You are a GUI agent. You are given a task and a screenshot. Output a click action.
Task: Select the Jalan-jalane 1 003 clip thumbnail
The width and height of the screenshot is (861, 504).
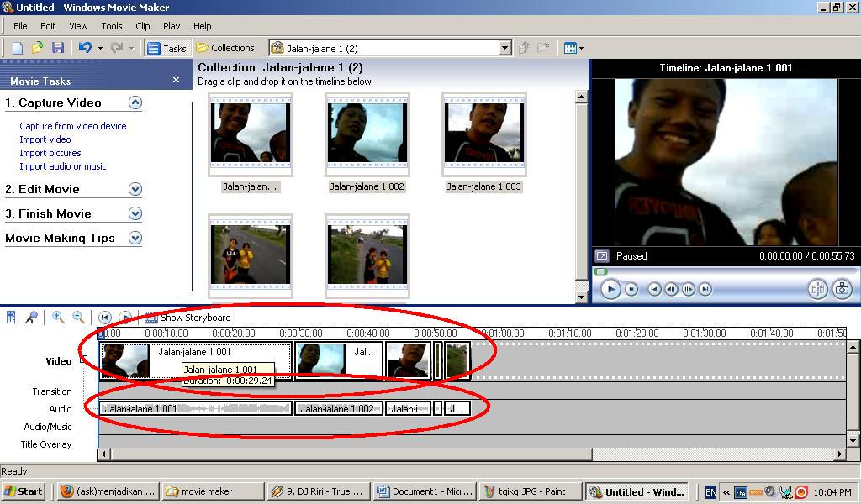483,133
